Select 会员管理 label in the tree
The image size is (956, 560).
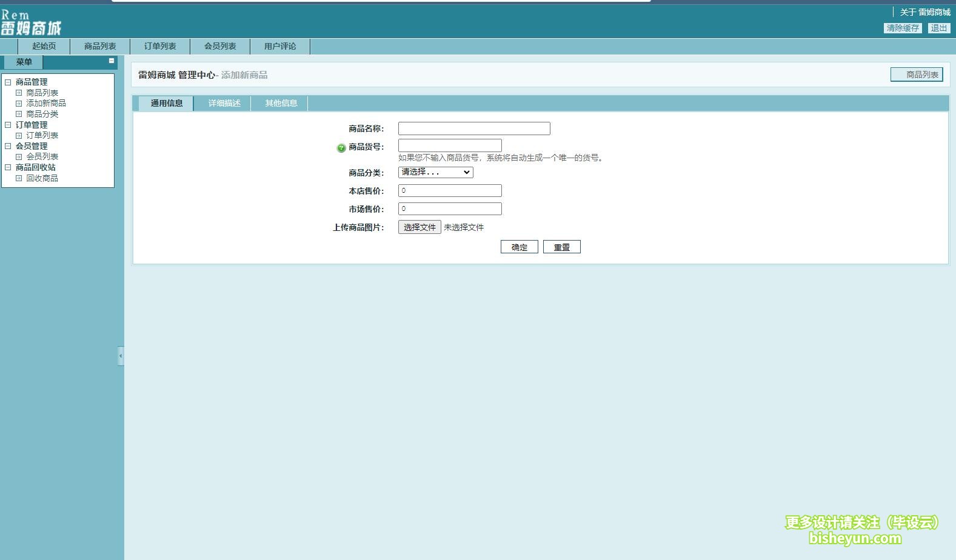32,146
